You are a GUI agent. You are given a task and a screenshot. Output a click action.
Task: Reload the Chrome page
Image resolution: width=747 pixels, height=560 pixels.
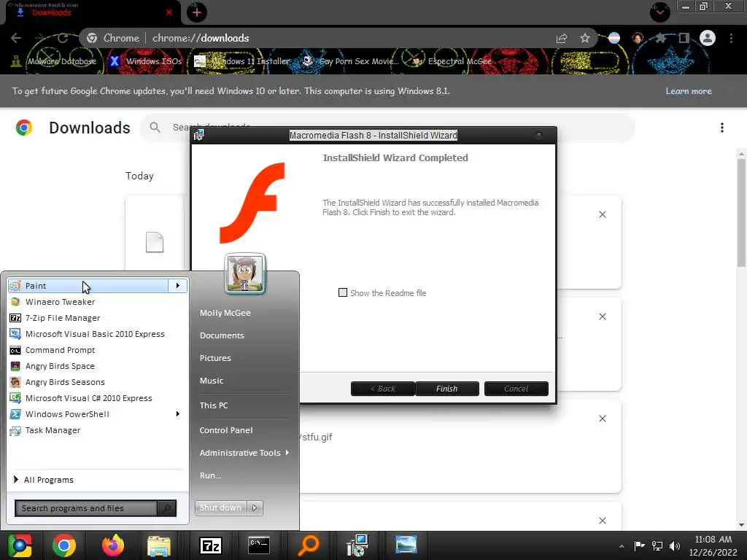63,38
